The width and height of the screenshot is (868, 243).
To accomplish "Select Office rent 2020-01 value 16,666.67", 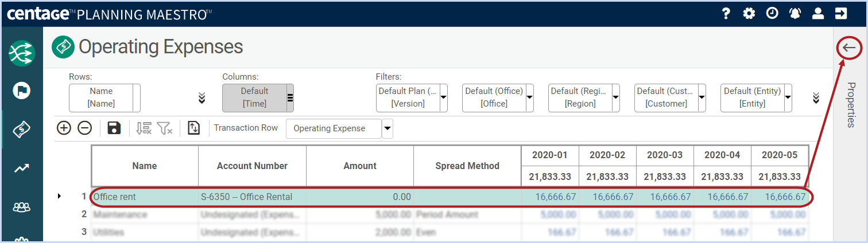I will (550, 197).
